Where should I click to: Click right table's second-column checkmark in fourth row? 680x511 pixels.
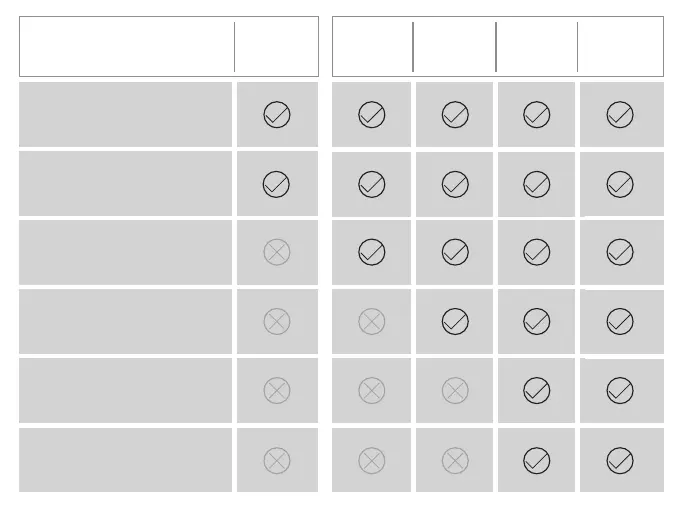455,321
